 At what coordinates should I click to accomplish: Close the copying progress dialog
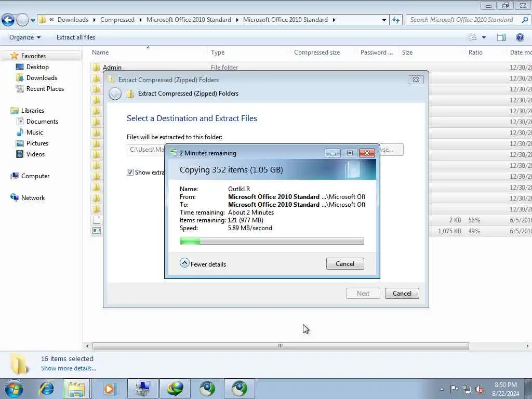[367, 153]
